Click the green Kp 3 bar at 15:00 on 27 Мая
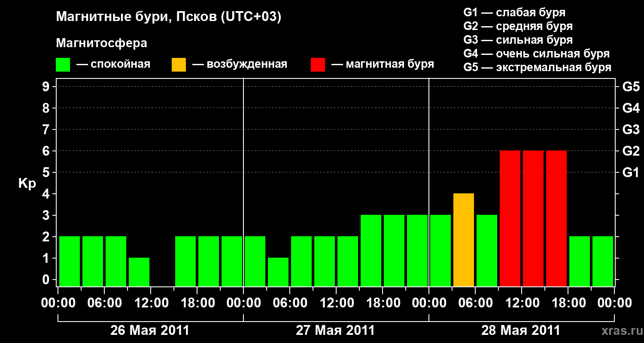Screen dimensions: 644x343 coord(371,251)
